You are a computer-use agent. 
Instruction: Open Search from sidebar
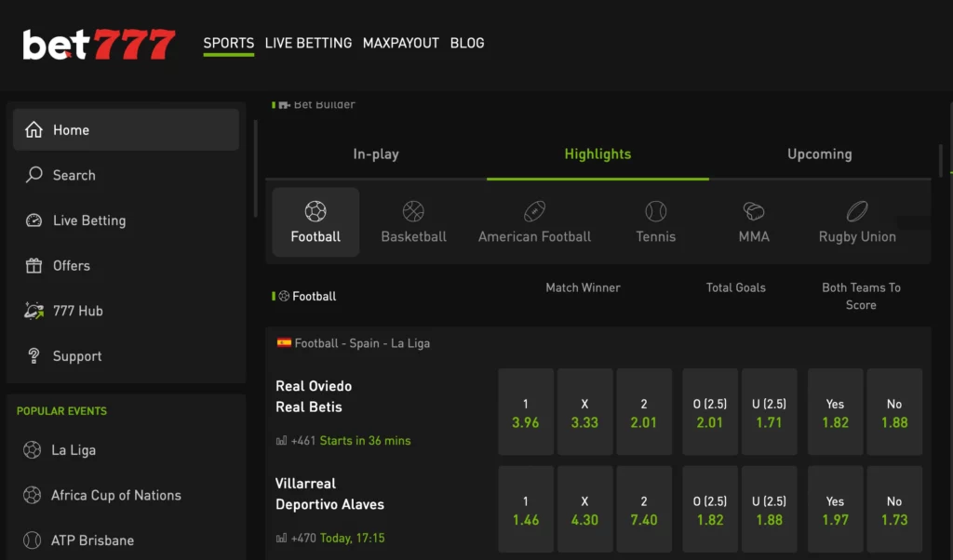click(126, 175)
